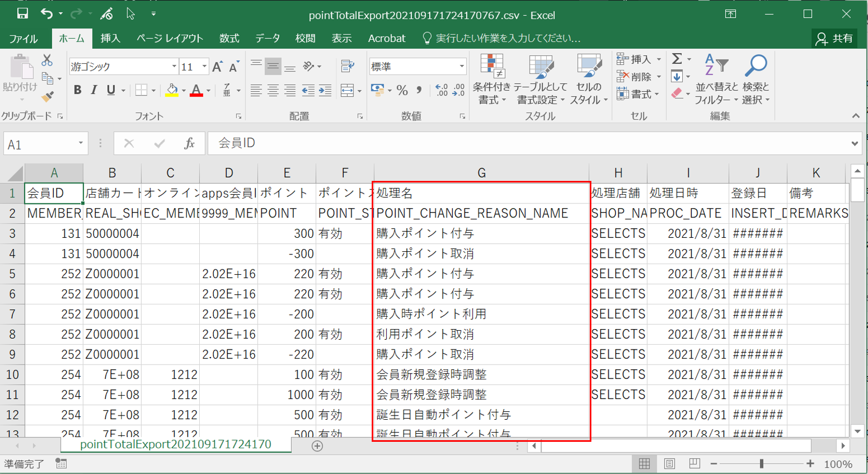
Task: Open the font size dropdown
Action: (x=205, y=67)
